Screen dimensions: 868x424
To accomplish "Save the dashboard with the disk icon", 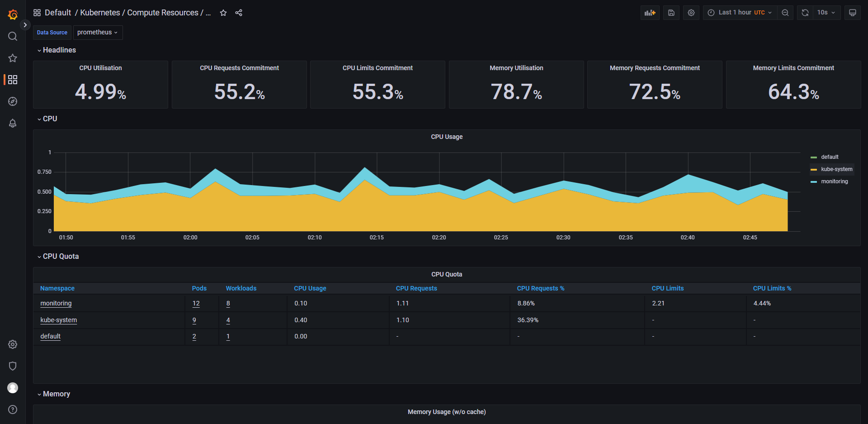I will (x=671, y=13).
